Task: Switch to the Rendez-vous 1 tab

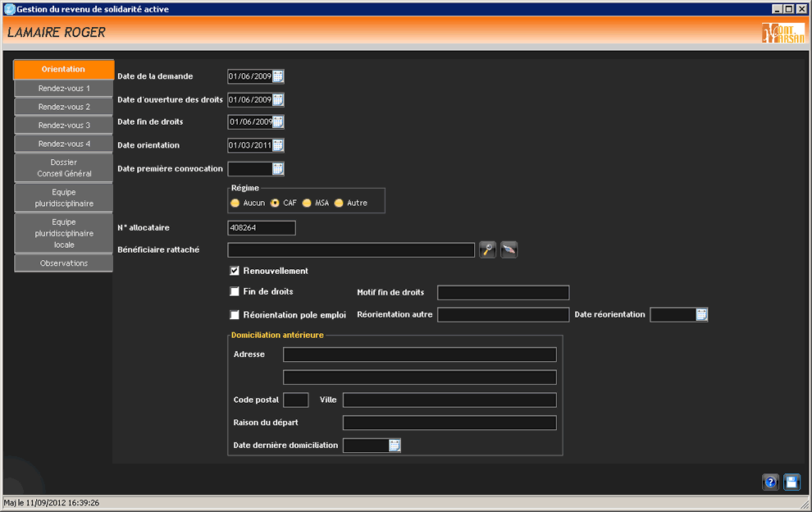Action: 64,88
